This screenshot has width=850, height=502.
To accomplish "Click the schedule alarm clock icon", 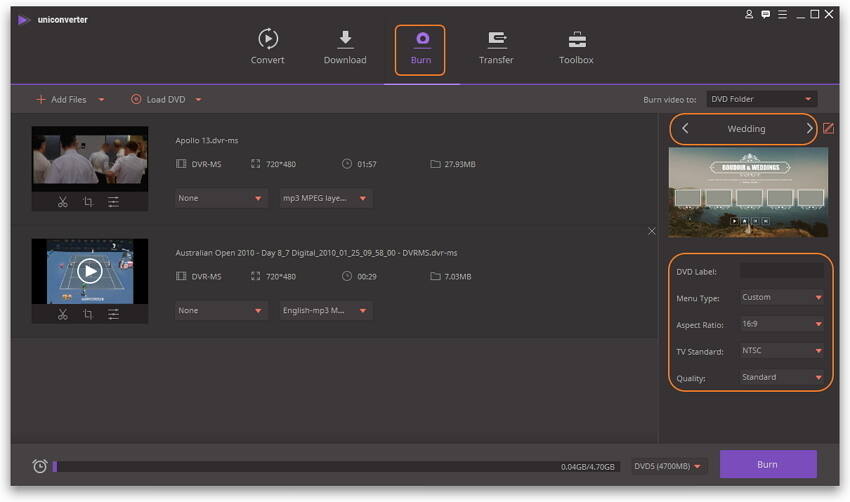I will coord(40,466).
